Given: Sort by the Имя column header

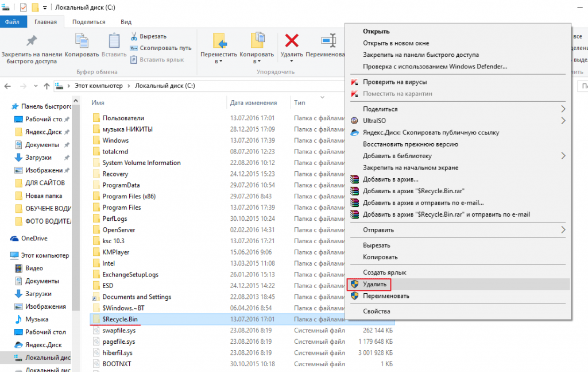Looking at the screenshot, I should [x=98, y=102].
